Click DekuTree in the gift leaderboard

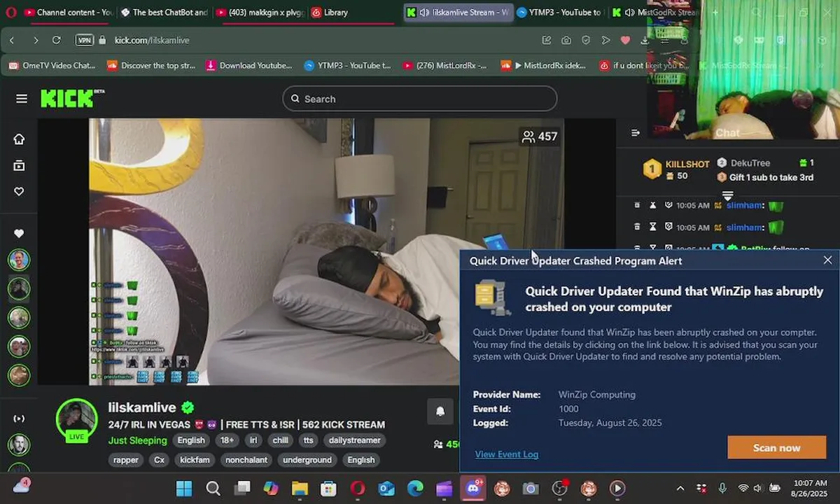tap(750, 162)
